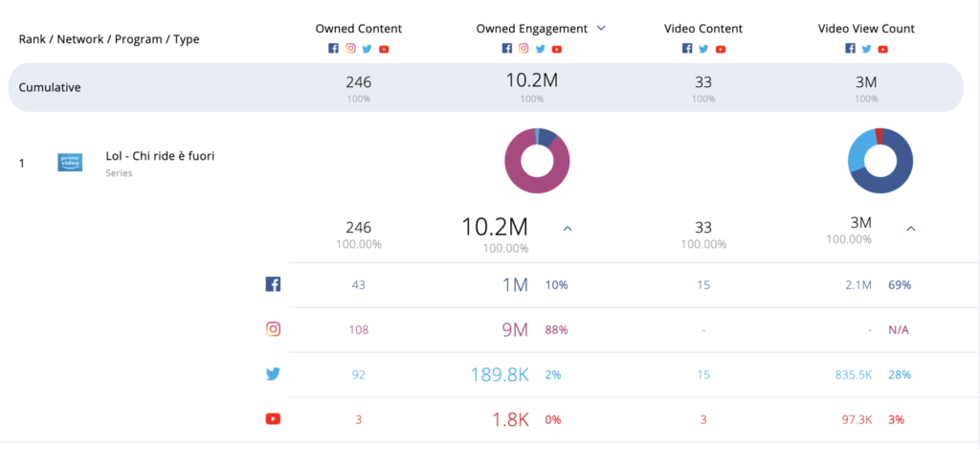
Task: Select the Instagram row icon in breakdown
Action: pyautogui.click(x=273, y=329)
